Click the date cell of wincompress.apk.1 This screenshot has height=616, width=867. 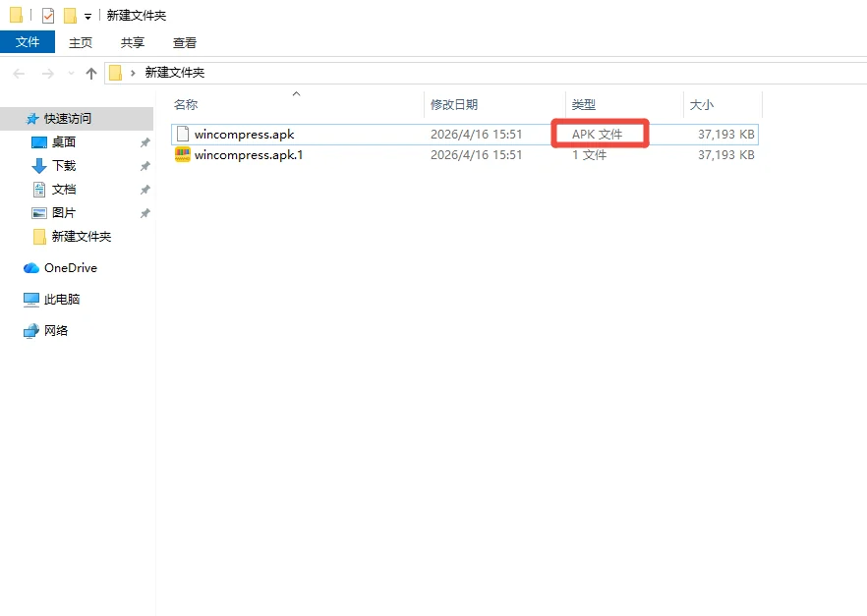pyautogui.click(x=476, y=155)
